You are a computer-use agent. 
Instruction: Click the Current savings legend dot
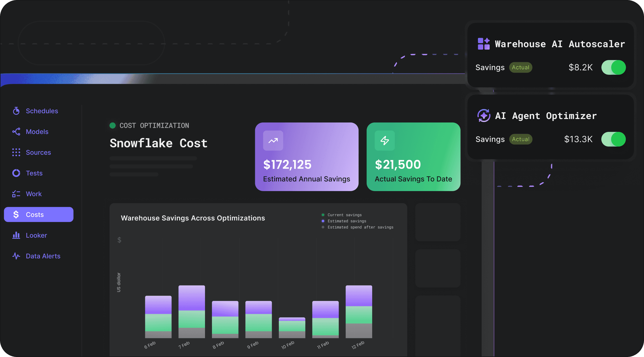point(323,215)
